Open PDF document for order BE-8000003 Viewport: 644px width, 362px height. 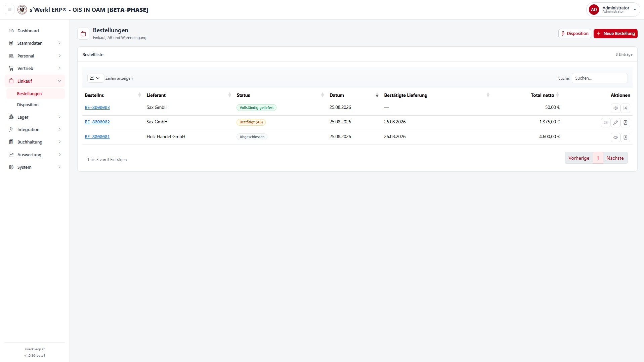pos(625,108)
